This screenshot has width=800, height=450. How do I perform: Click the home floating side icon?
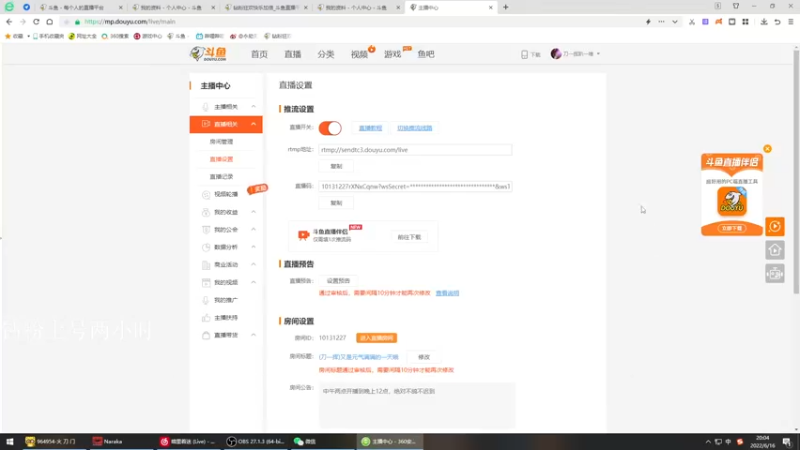(x=774, y=250)
